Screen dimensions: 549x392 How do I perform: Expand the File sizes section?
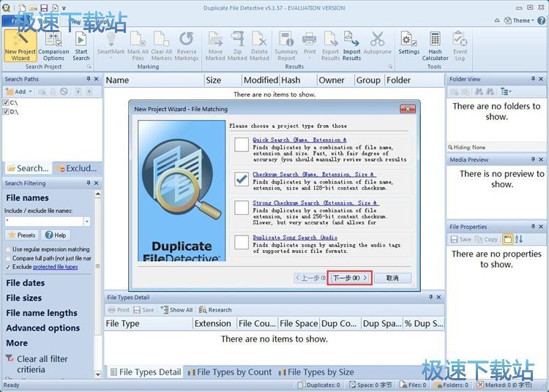(x=24, y=298)
